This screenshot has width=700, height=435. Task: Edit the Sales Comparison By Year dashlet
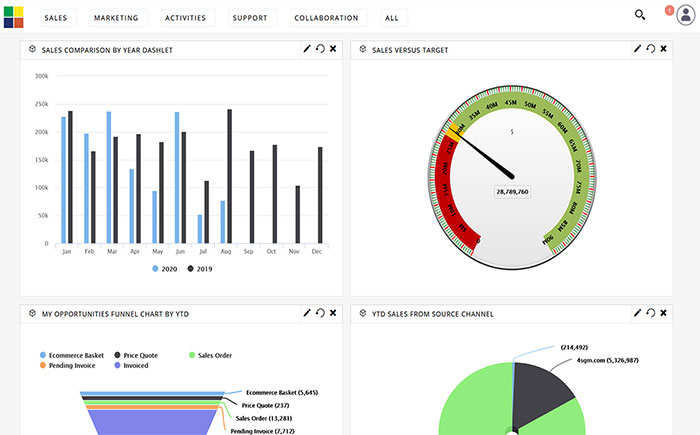coord(307,49)
